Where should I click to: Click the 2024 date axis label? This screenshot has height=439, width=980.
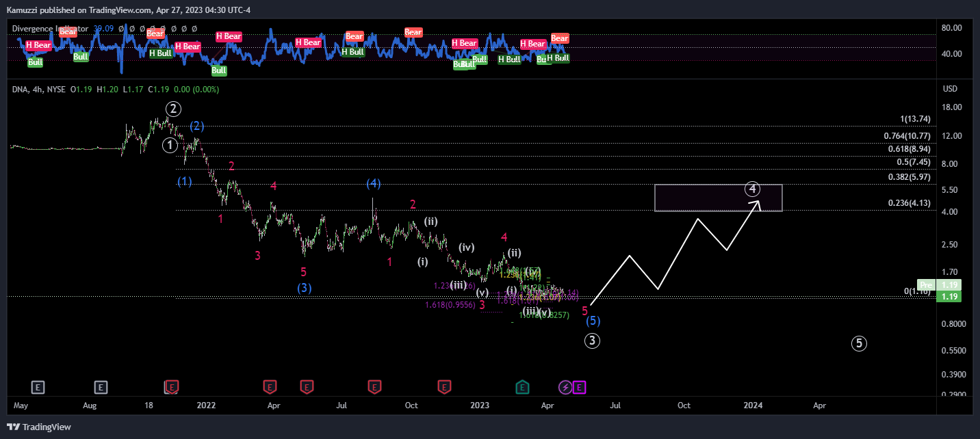[x=753, y=405]
